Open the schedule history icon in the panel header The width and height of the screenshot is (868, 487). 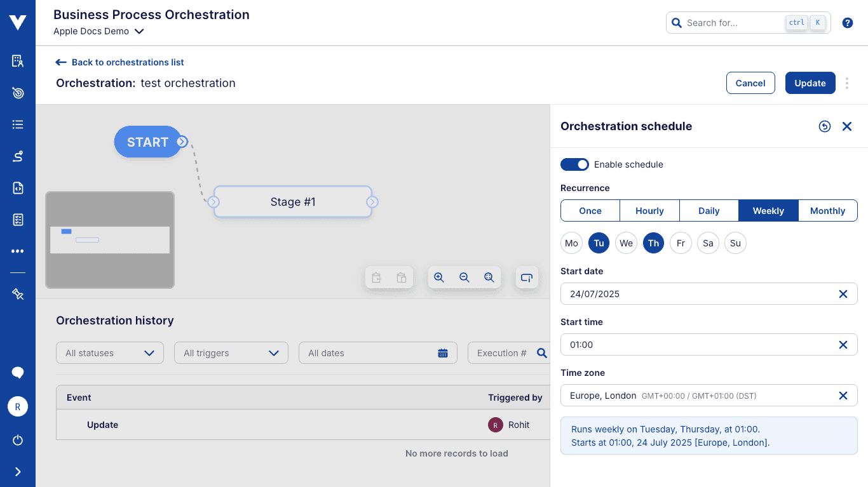(x=825, y=126)
